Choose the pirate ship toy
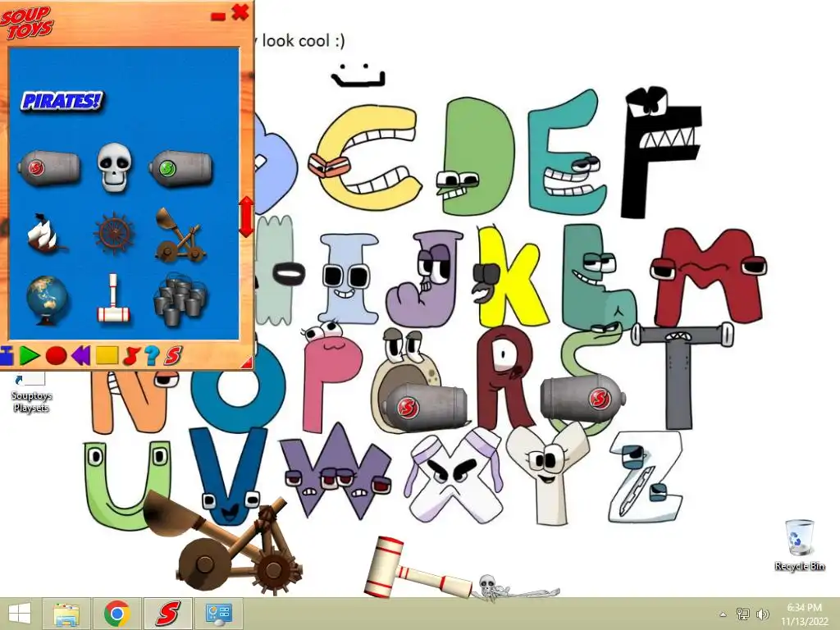Viewport: 840px width, 630px height. tap(47, 233)
